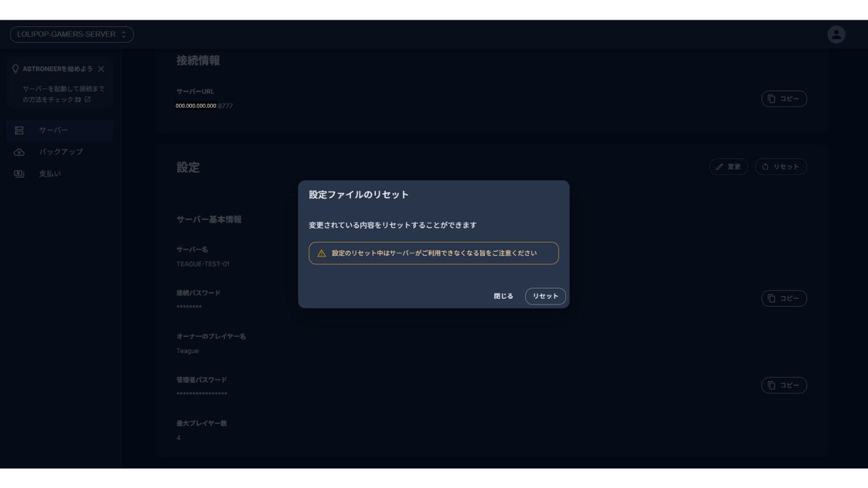The width and height of the screenshot is (868, 488).
Task: Copy the 接続パスワード value
Action: 784,298
